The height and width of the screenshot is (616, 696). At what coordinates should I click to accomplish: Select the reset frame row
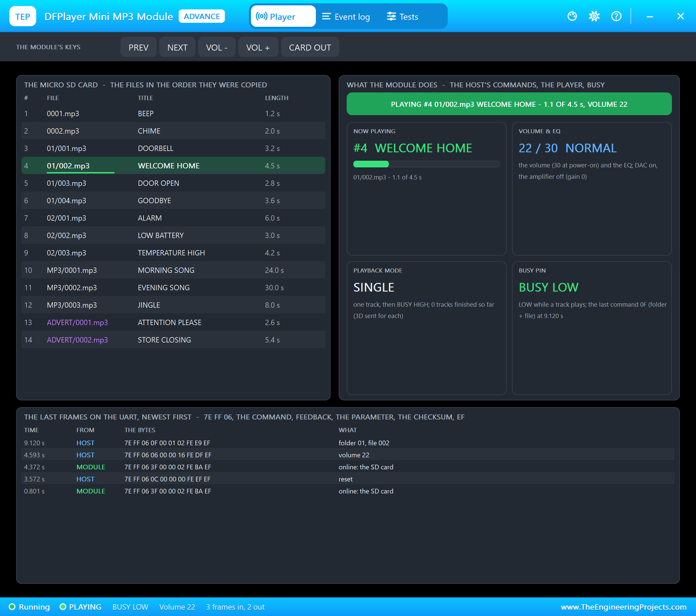(348, 479)
